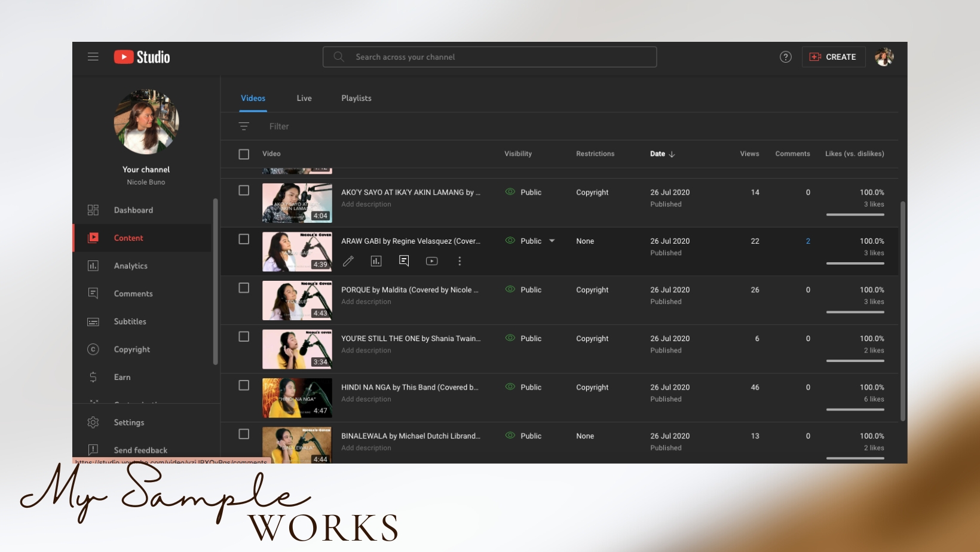Open the channel profile picture
980x552 pixels.
pyautogui.click(x=146, y=122)
